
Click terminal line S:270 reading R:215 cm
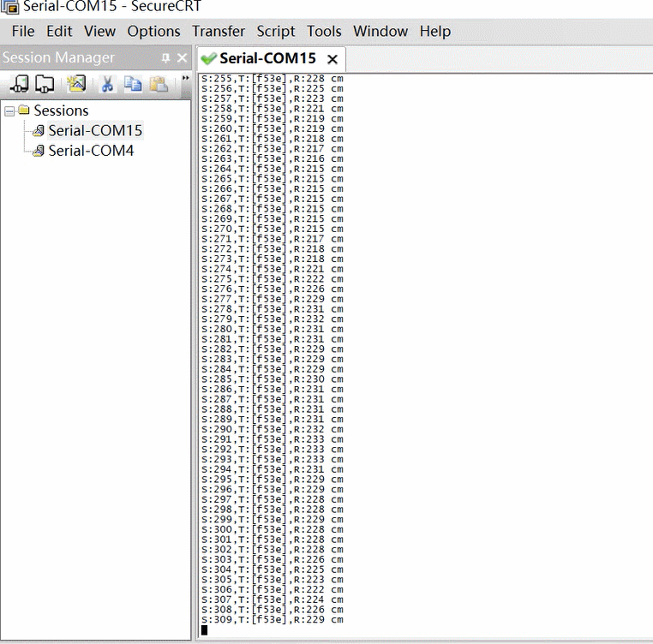[x=273, y=229]
